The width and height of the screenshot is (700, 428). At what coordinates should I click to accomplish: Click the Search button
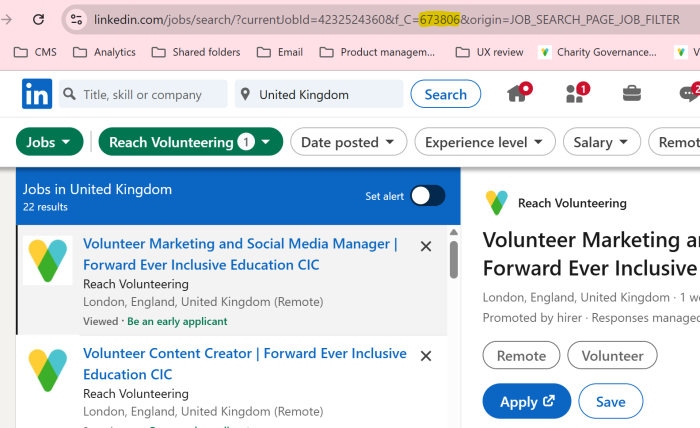click(x=446, y=94)
